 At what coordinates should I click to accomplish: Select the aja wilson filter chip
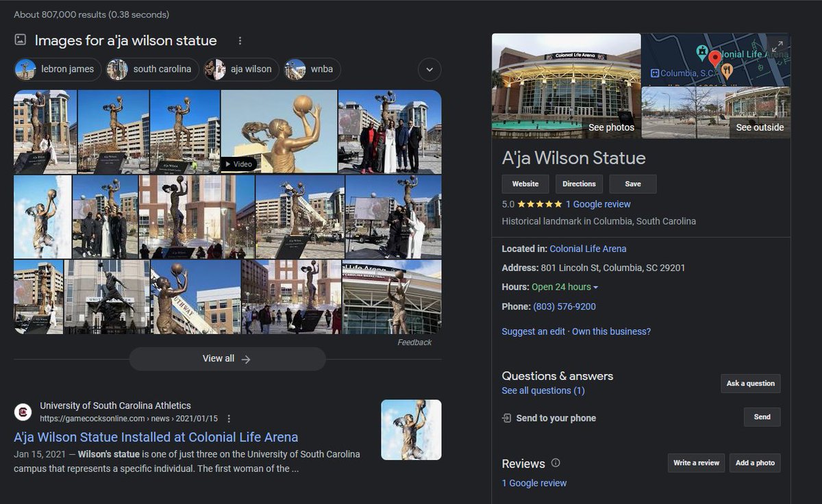tap(242, 69)
